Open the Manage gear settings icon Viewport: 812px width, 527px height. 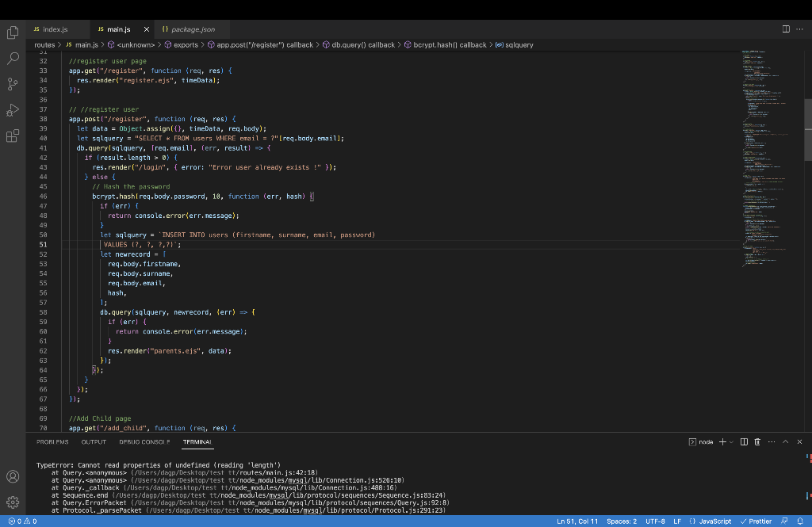click(13, 502)
